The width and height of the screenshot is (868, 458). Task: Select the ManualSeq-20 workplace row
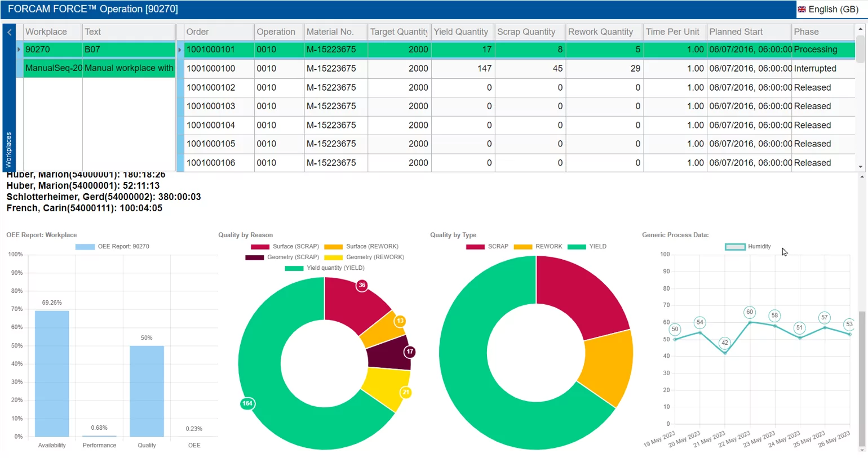[54, 68]
